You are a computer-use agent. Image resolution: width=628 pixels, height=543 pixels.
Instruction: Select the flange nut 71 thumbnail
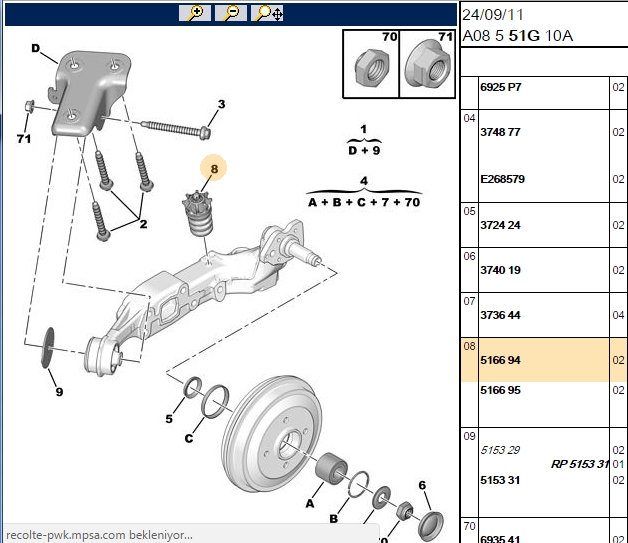click(427, 64)
